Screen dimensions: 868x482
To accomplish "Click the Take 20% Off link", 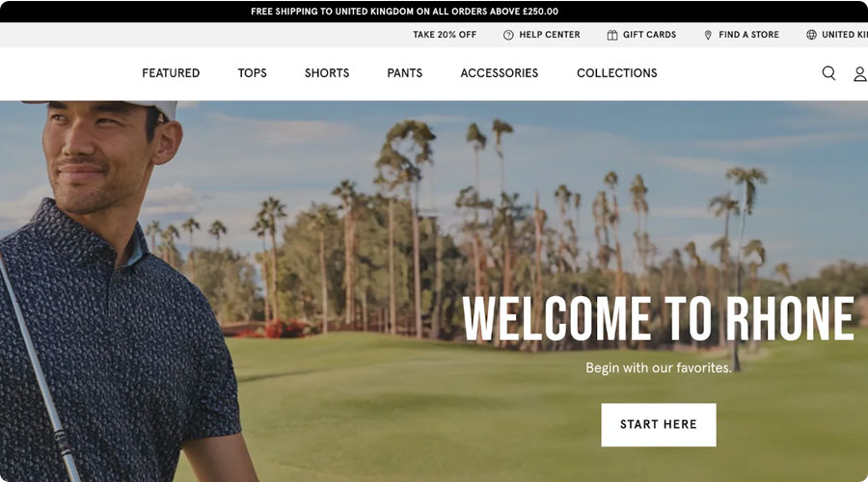I will (x=445, y=35).
